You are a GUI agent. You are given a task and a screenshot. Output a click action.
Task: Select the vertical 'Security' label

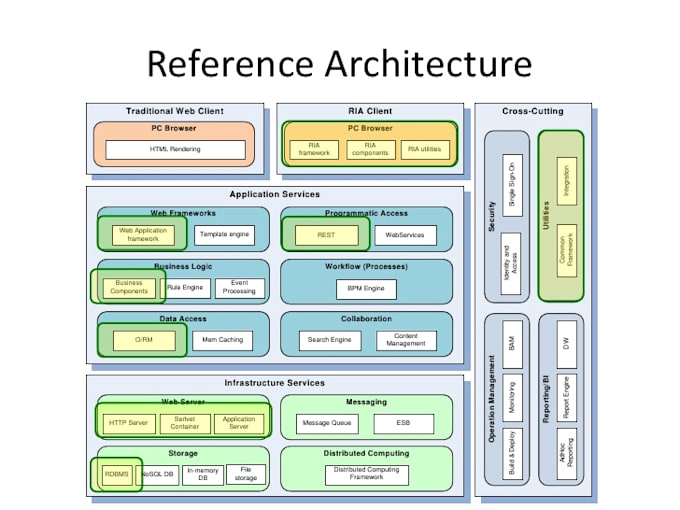pos(492,216)
